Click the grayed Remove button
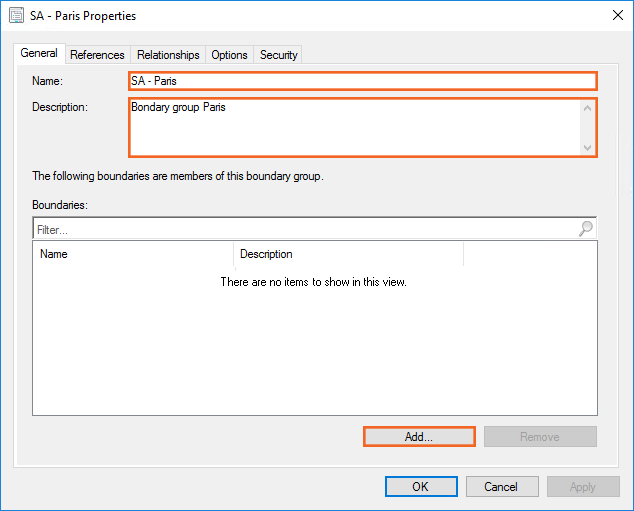The width and height of the screenshot is (634, 511). coord(540,437)
